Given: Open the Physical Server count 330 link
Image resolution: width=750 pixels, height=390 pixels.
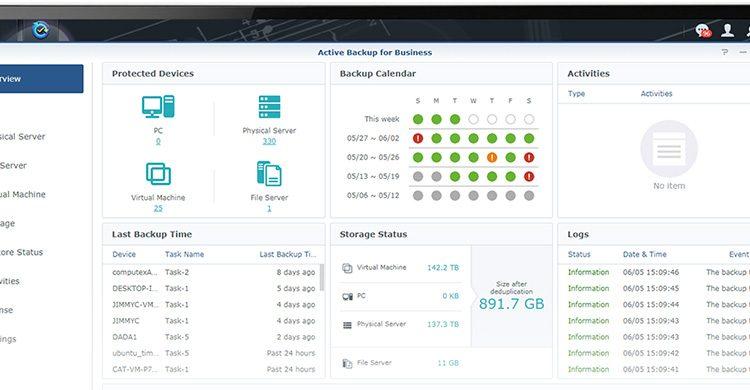Looking at the screenshot, I should pyautogui.click(x=269, y=141).
